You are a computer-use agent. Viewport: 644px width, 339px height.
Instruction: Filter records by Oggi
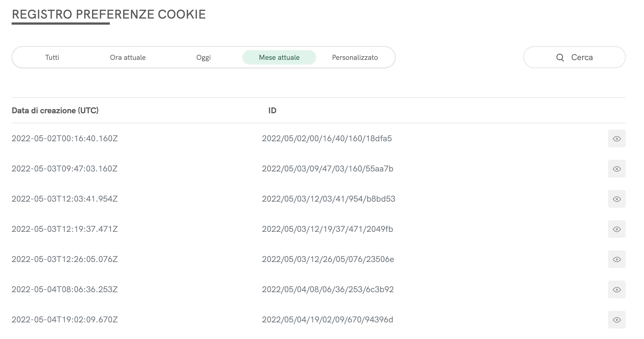[x=204, y=57]
